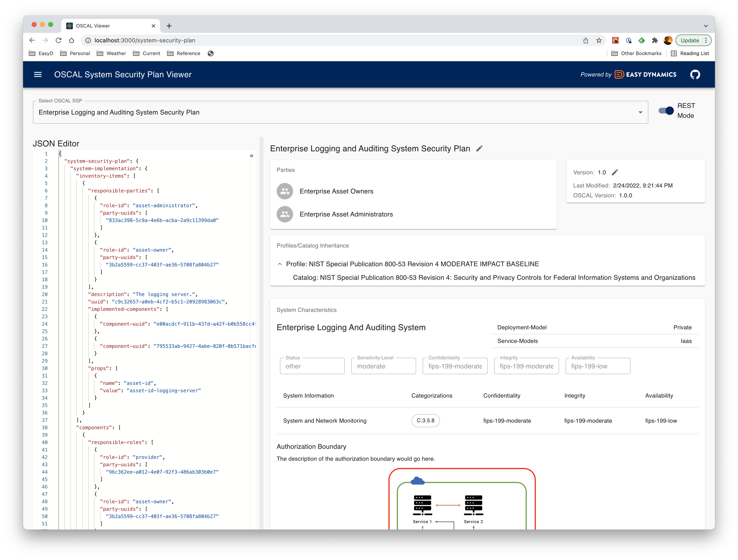Click the C.3.5.8 categorization chip

[x=425, y=421]
